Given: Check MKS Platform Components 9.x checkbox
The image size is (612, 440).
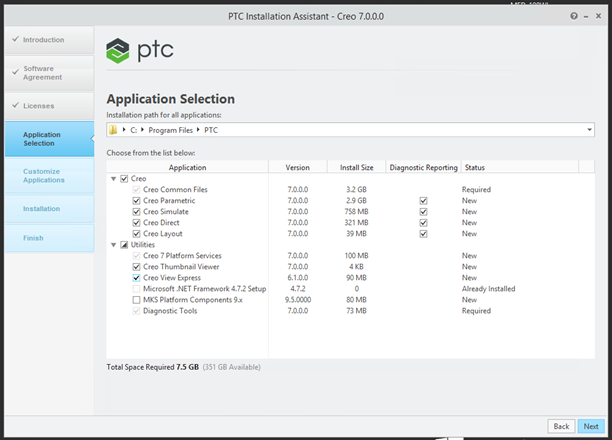Looking at the screenshot, I should coord(136,300).
